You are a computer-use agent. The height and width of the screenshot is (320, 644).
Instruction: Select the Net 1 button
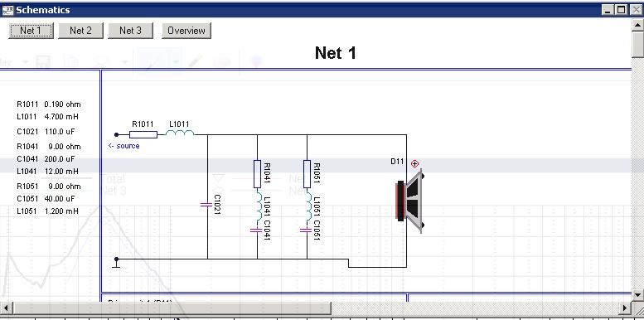point(31,31)
